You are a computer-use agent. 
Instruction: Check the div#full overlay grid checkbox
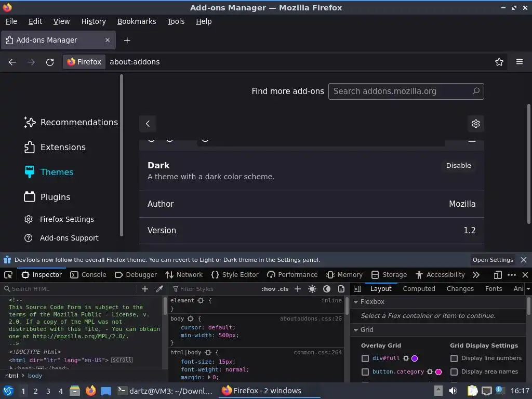(x=365, y=358)
